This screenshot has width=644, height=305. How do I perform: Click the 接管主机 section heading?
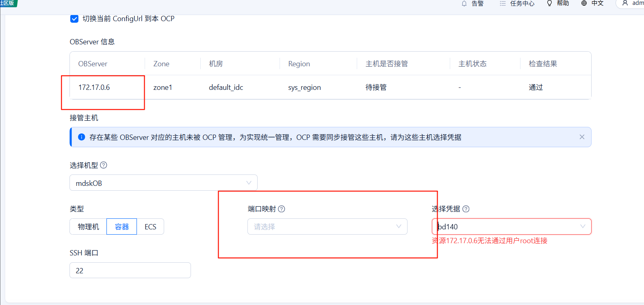84,118
